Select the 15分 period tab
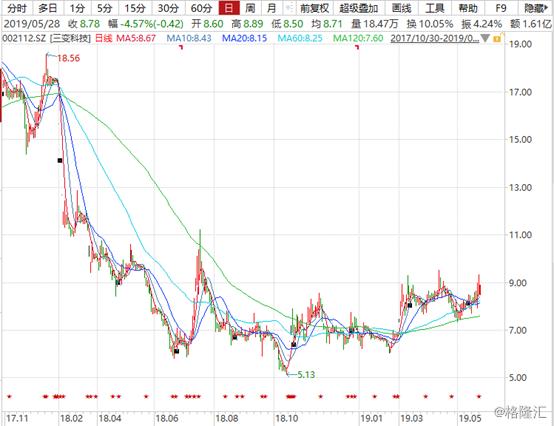554x426 pixels. tap(135, 8)
